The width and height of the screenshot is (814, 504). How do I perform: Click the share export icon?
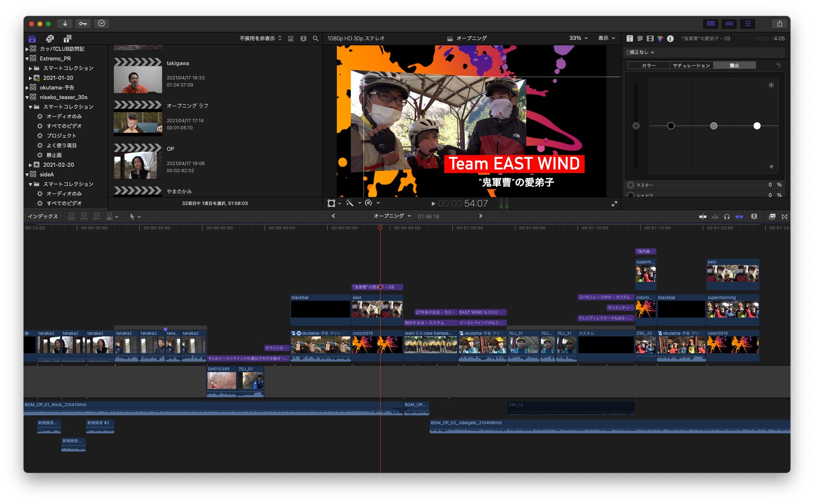tap(780, 24)
